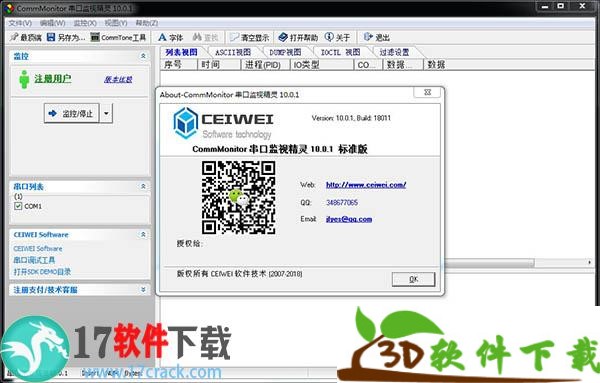Open the 打开SDK DEMO目录 link
This screenshot has width=600, height=383.
(x=42, y=272)
